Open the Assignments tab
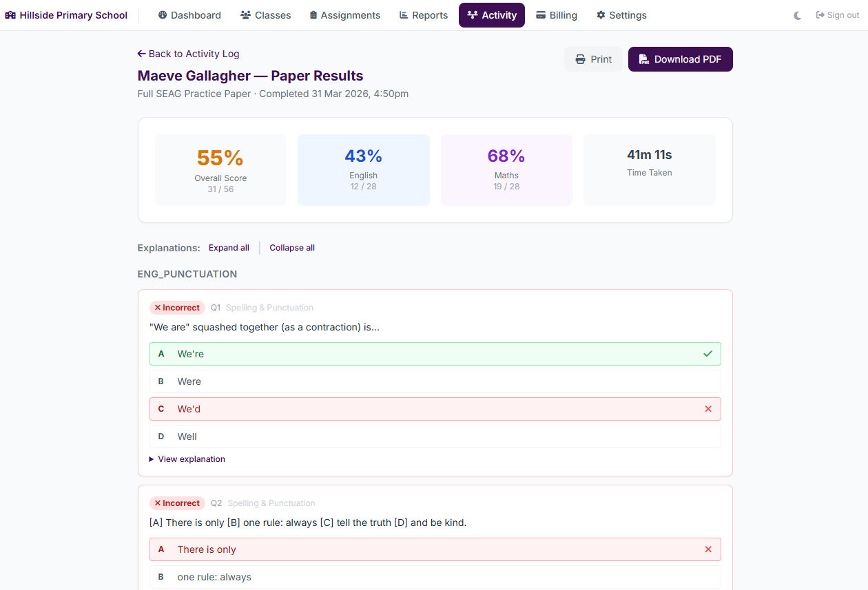 pos(344,15)
